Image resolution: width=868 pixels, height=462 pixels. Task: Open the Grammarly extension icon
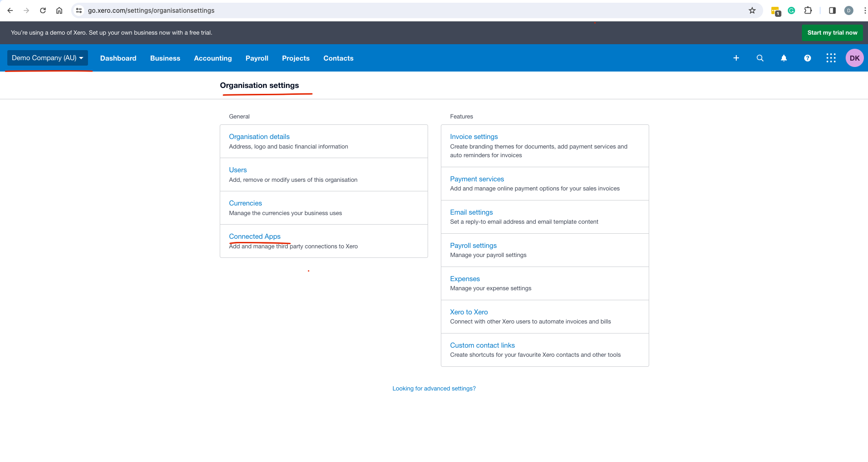tap(791, 10)
